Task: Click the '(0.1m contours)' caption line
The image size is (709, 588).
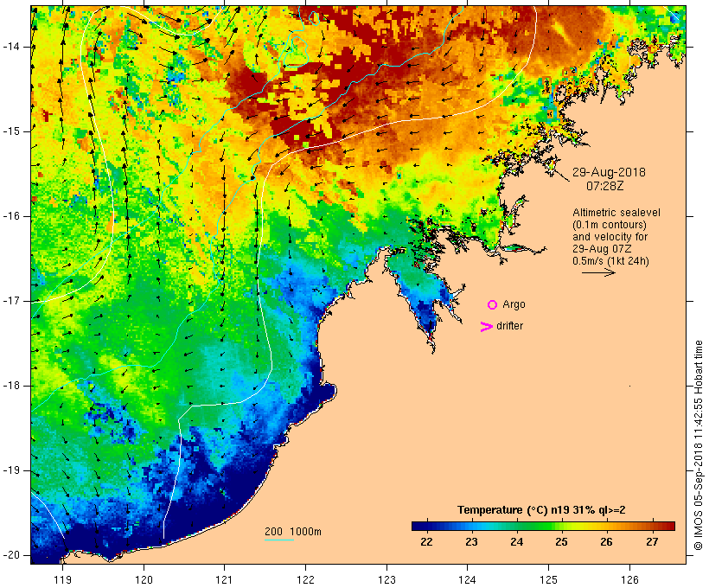Action: click(609, 225)
